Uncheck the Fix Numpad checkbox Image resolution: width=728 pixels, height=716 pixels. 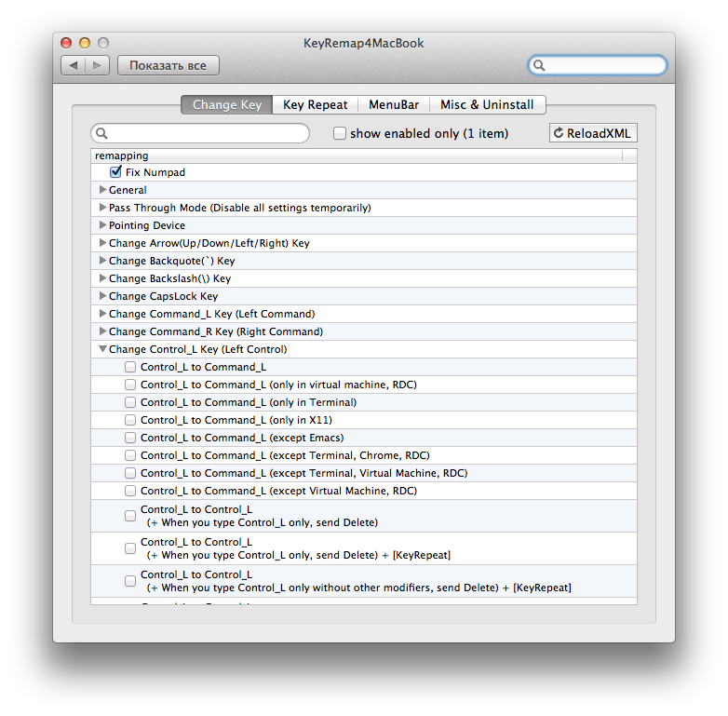115,172
